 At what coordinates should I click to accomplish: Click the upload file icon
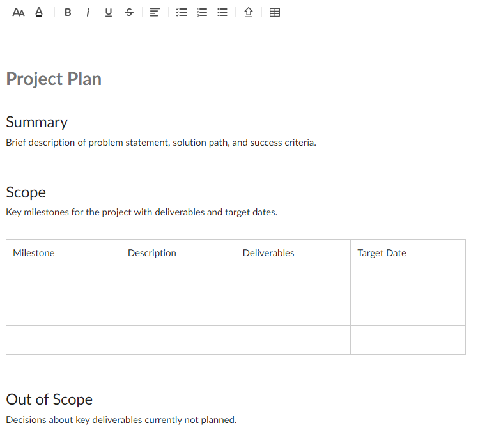pyautogui.click(x=249, y=12)
